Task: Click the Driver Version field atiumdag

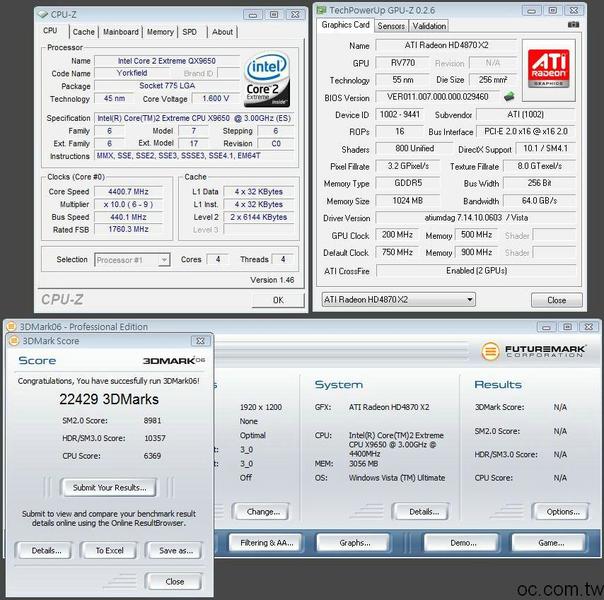Action: [x=475, y=218]
